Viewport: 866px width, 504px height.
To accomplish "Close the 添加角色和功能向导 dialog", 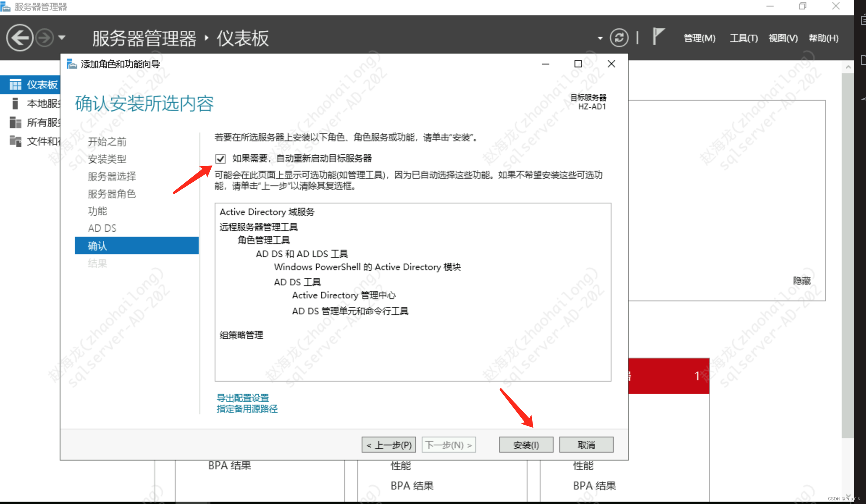I will click(x=611, y=64).
